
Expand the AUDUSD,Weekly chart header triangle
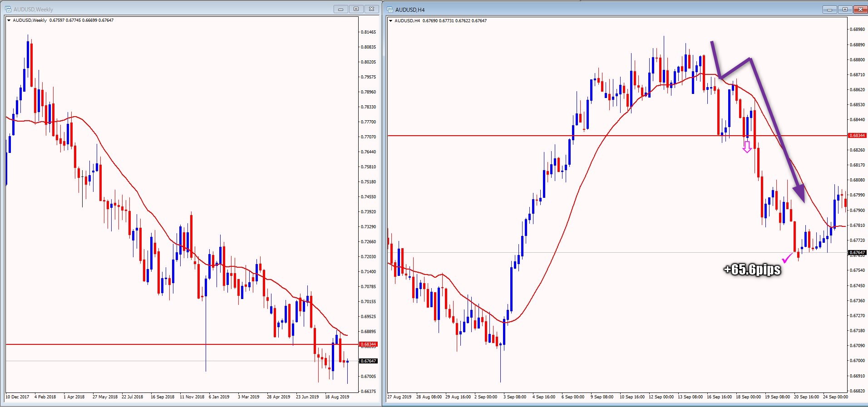(9, 20)
